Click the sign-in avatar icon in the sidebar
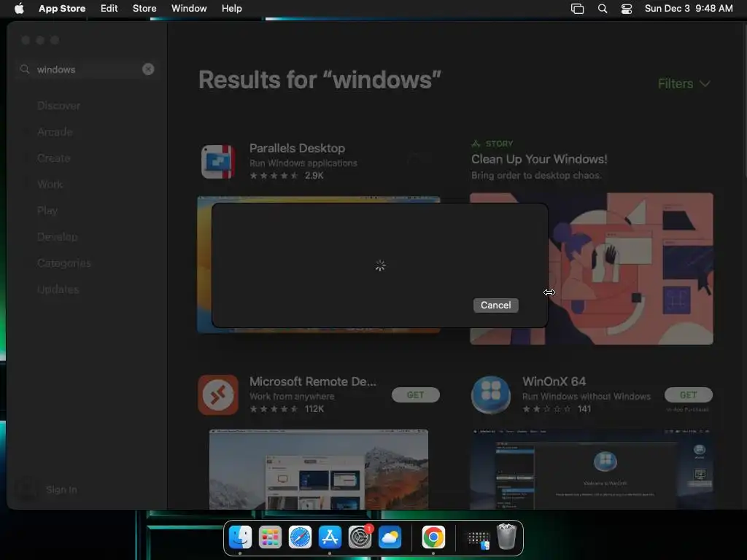747x560 pixels. click(x=27, y=489)
